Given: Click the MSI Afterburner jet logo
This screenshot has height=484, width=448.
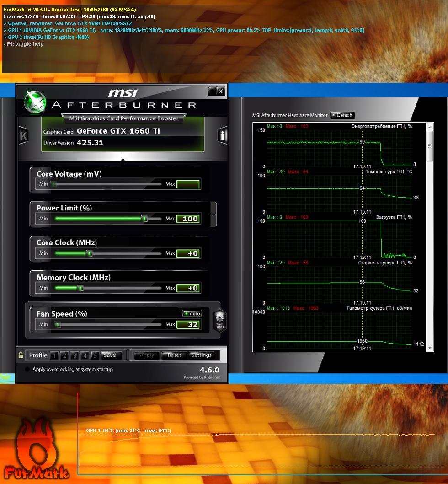Looking at the screenshot, I should click(35, 101).
